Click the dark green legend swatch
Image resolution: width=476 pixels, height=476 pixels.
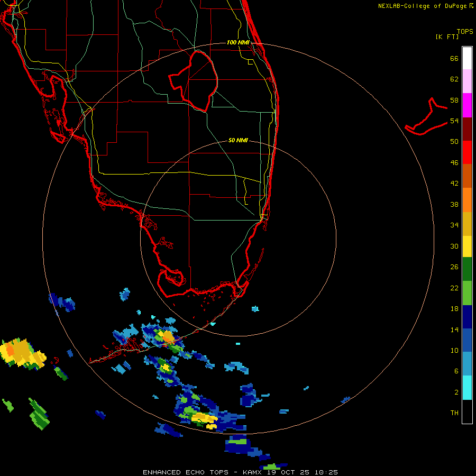pos(467,269)
